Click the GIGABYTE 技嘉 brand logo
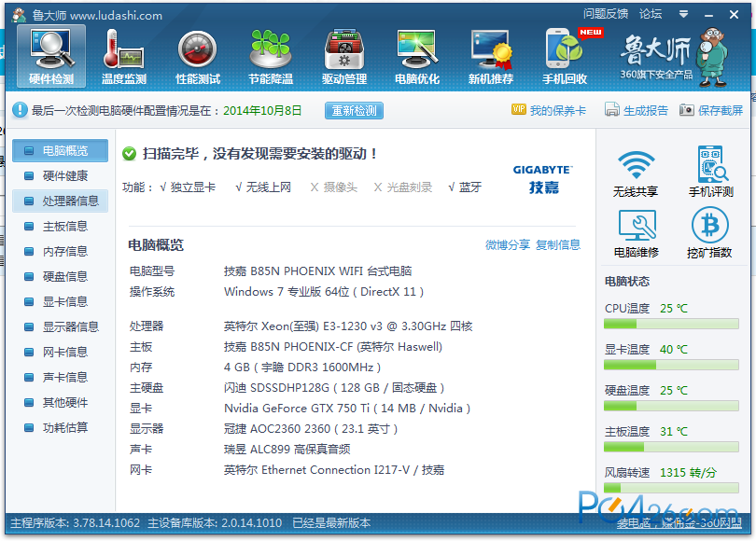Image resolution: width=756 pixels, height=541 pixels. 543,179
